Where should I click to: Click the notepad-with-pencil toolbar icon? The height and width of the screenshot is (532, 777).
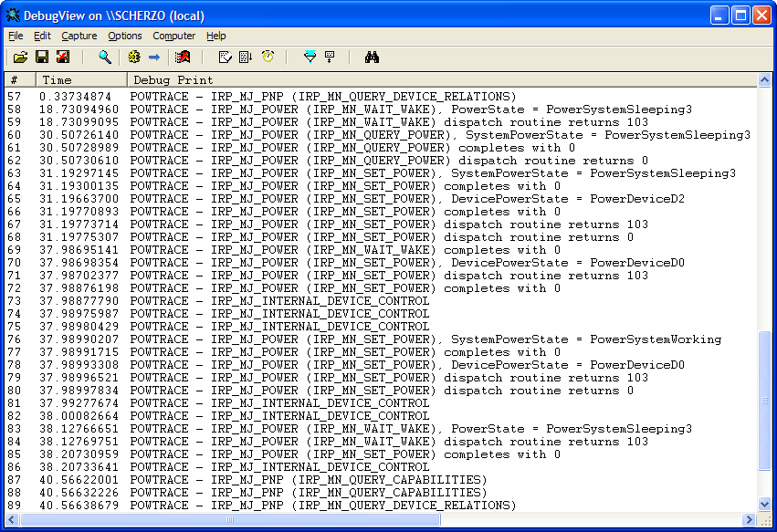(225, 57)
